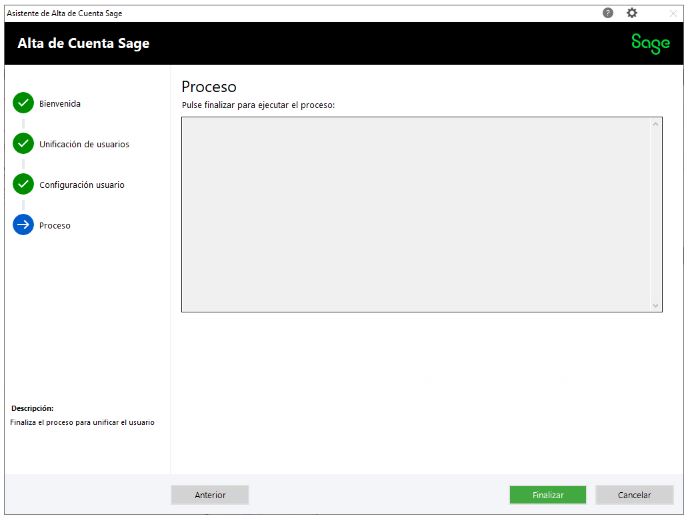Click the scrollbar down arrow in log box
The height and width of the screenshot is (520, 691).
tap(655, 305)
